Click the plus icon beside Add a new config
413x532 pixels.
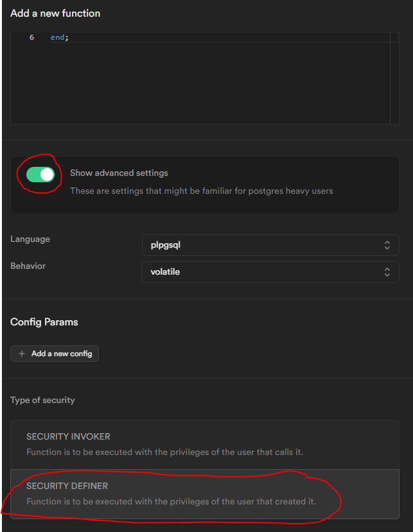(22, 354)
